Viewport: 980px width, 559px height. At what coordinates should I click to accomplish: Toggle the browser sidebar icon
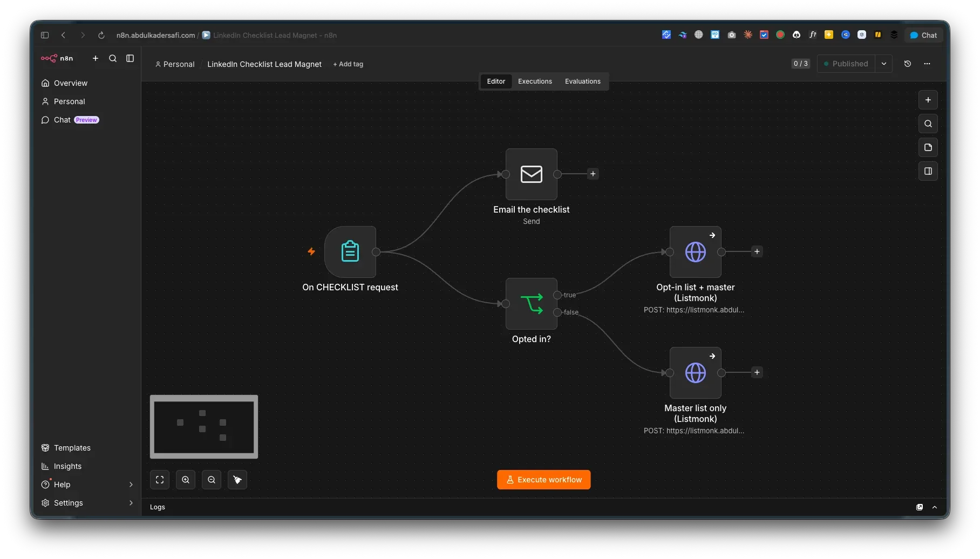45,35
